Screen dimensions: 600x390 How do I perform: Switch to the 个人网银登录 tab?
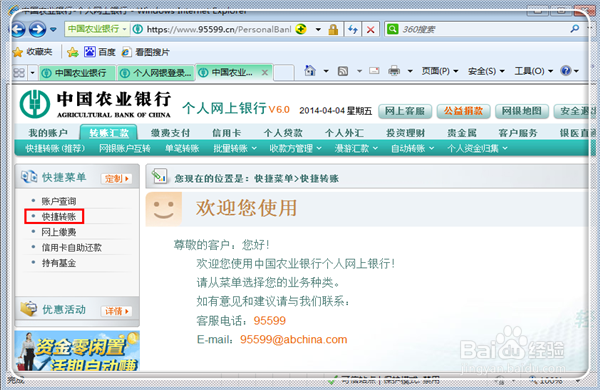click(156, 73)
